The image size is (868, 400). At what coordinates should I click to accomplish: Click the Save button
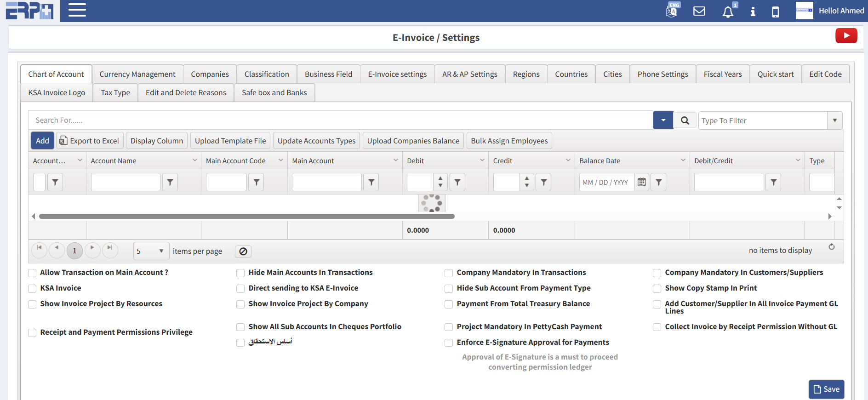[826, 389]
